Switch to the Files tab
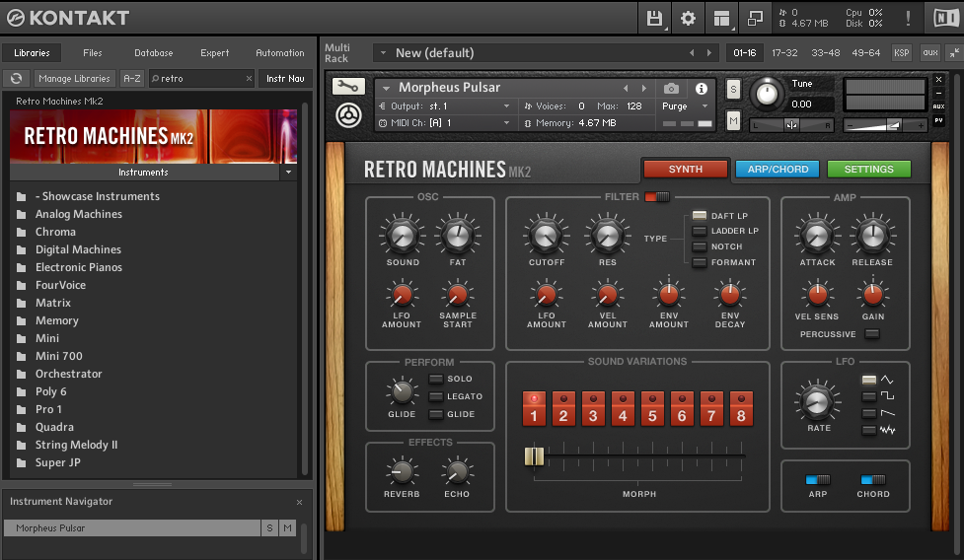 click(x=93, y=53)
